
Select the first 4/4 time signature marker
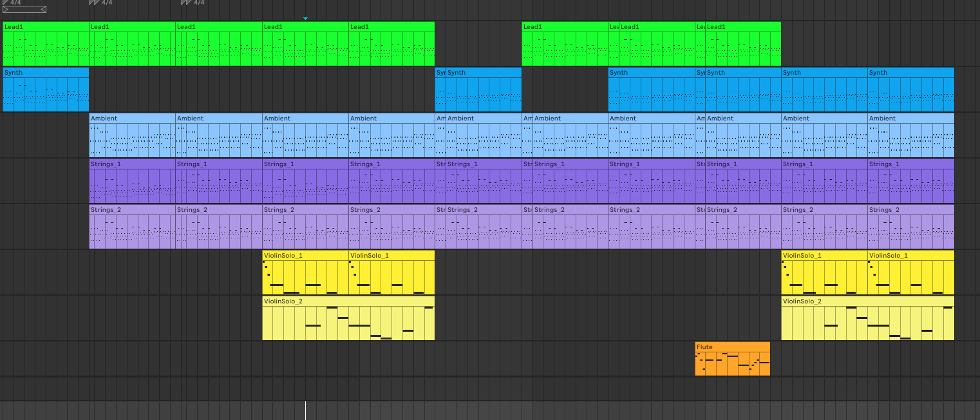pyautogui.click(x=12, y=3)
